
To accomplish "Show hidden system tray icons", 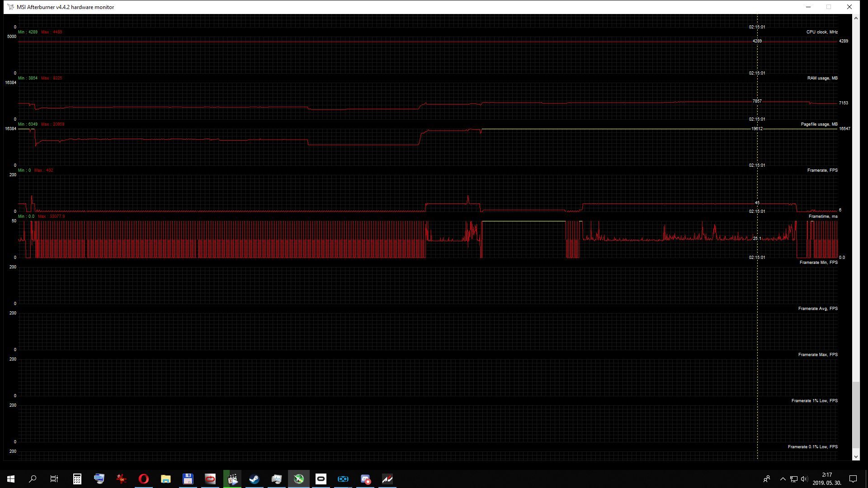I will coord(783,479).
